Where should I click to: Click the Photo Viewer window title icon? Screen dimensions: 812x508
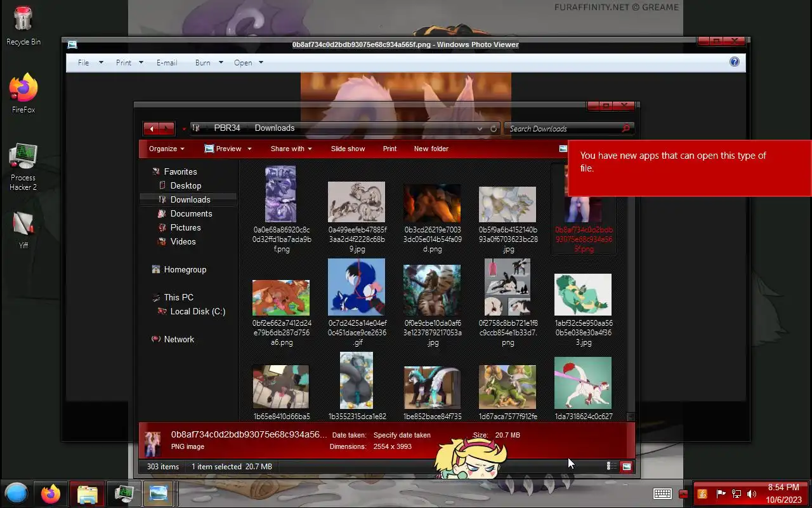pyautogui.click(x=72, y=44)
